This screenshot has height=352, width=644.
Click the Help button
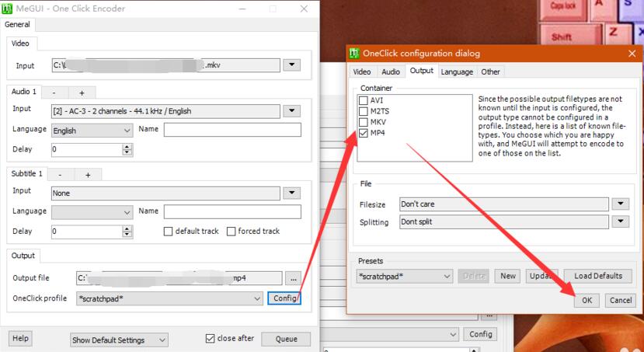click(x=20, y=339)
